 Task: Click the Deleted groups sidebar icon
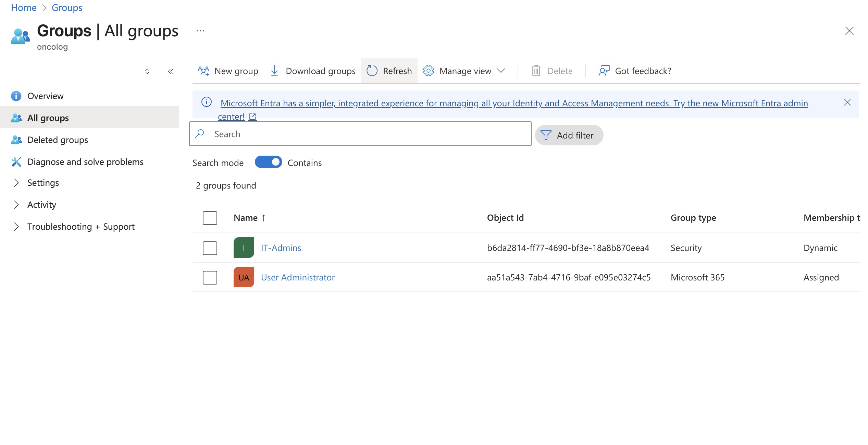click(x=16, y=140)
